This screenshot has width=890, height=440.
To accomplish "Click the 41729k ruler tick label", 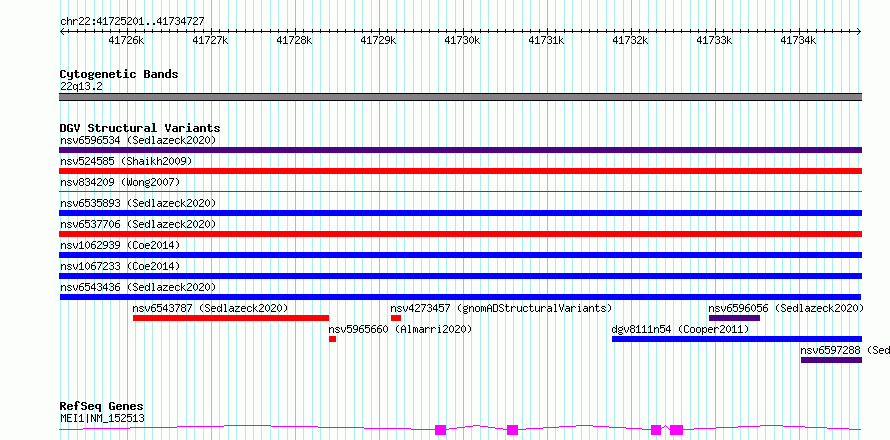I will point(379,40).
